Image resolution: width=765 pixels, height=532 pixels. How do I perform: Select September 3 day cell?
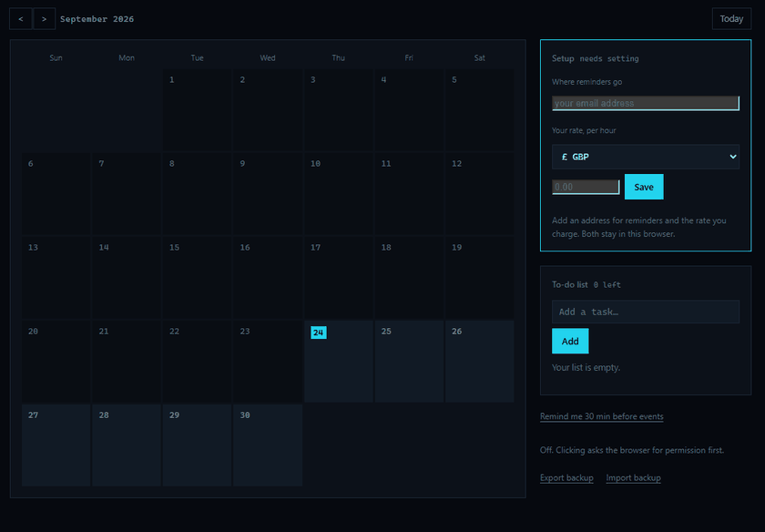(x=339, y=110)
